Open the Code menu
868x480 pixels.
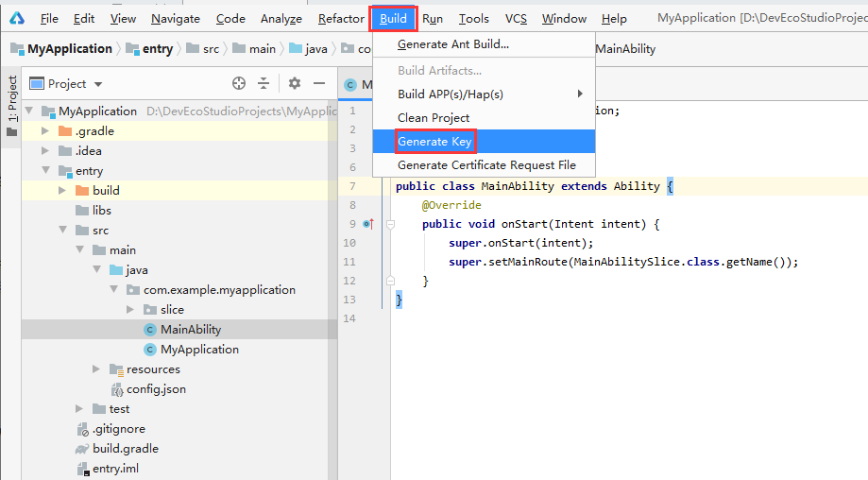(230, 18)
